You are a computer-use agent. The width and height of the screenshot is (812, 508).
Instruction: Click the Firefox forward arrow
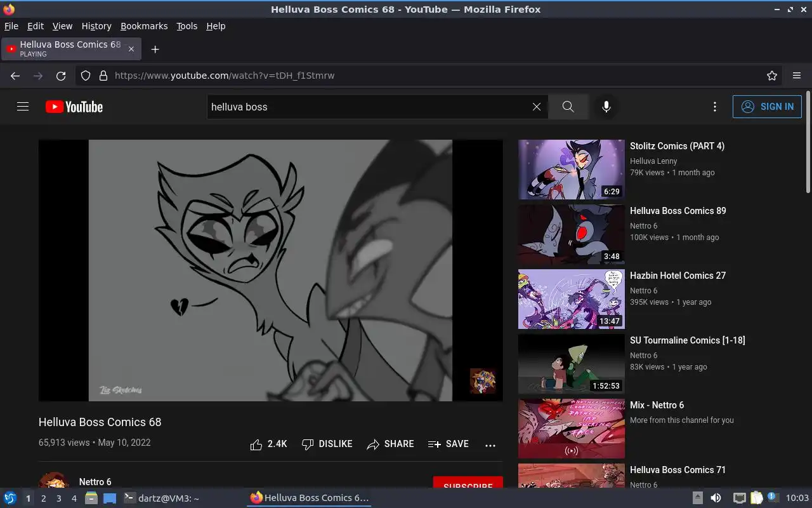(x=38, y=76)
